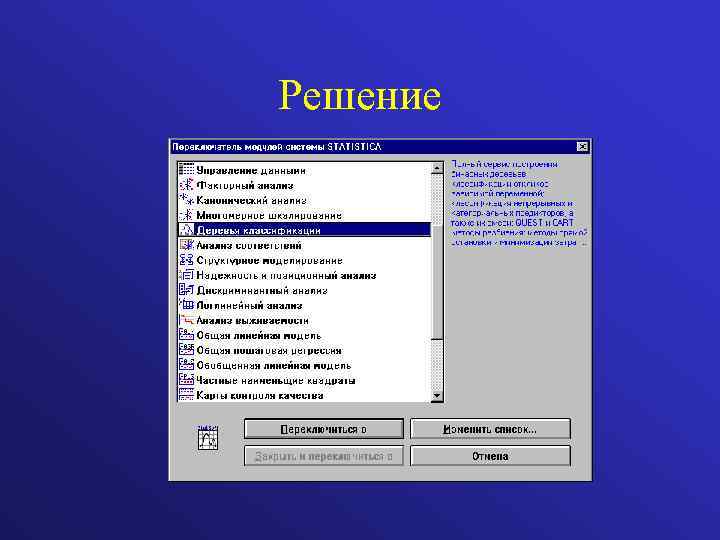
Task: Click the Изменить список... button
Action: [490, 429]
